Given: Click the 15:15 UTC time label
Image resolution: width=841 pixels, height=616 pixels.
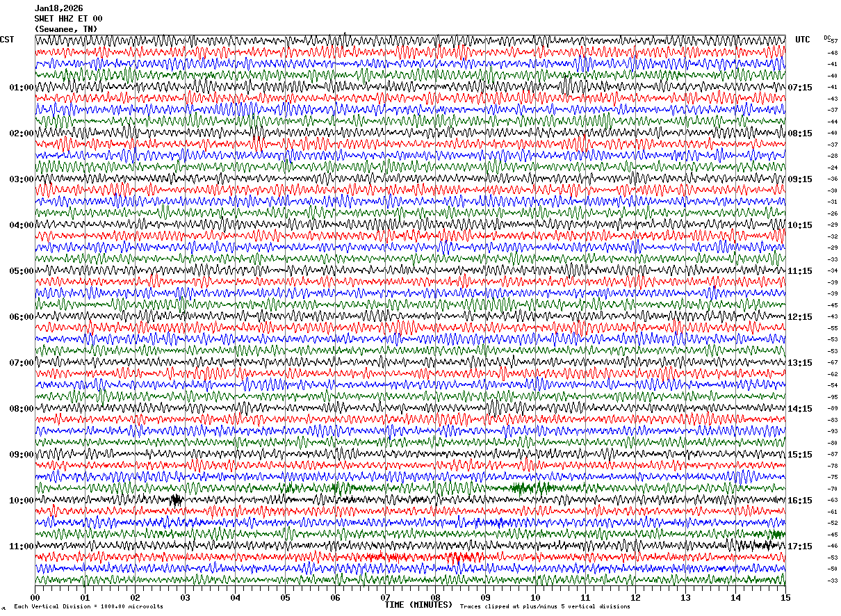Looking at the screenshot, I should pos(799,455).
